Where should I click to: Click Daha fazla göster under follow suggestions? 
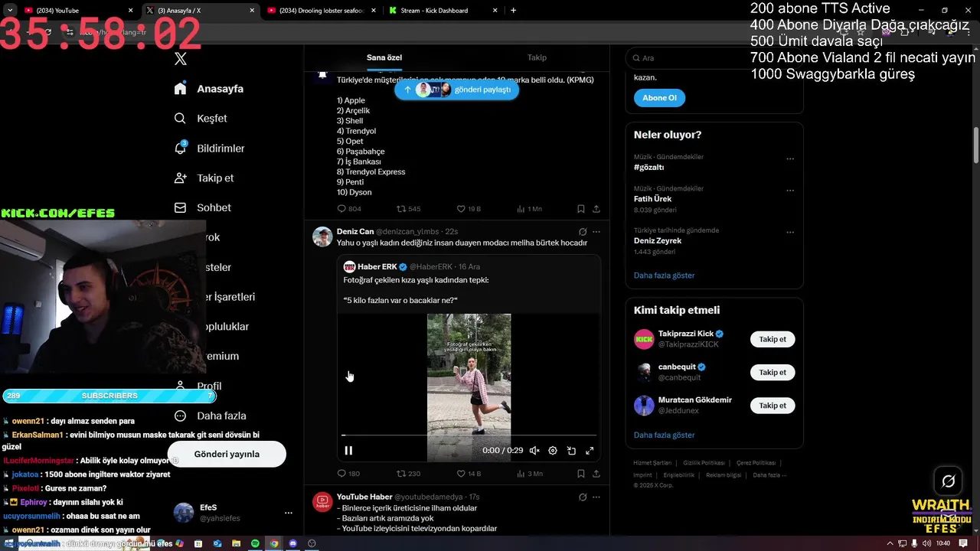pos(664,435)
